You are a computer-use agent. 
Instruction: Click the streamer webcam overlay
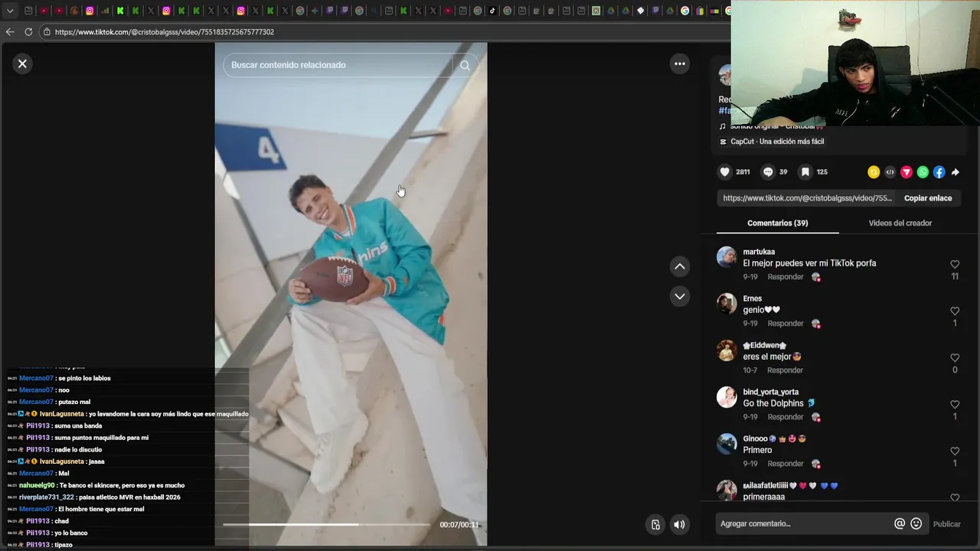point(855,63)
